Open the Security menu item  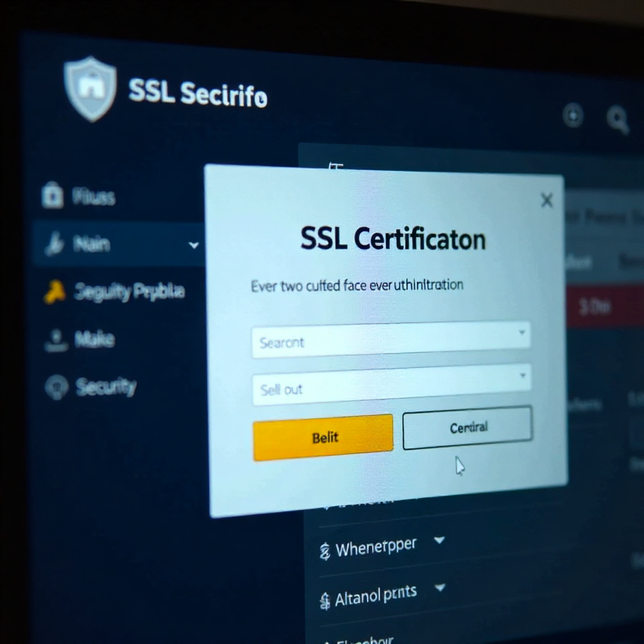(x=106, y=387)
